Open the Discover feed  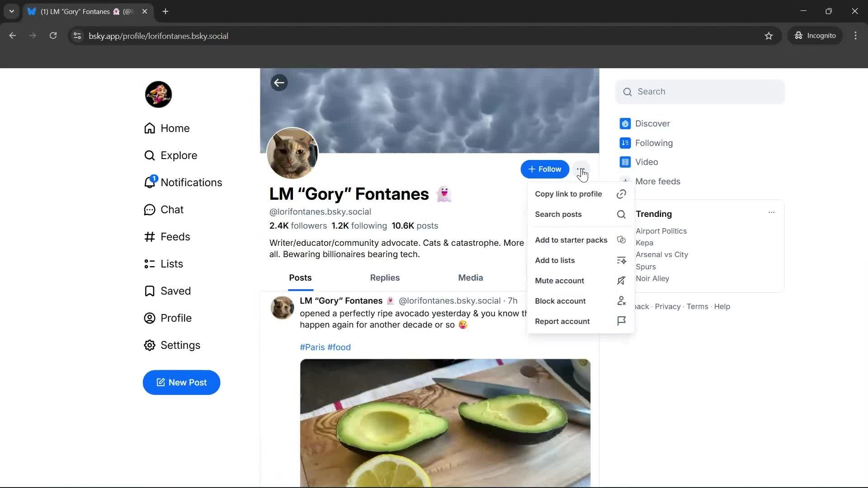point(652,123)
